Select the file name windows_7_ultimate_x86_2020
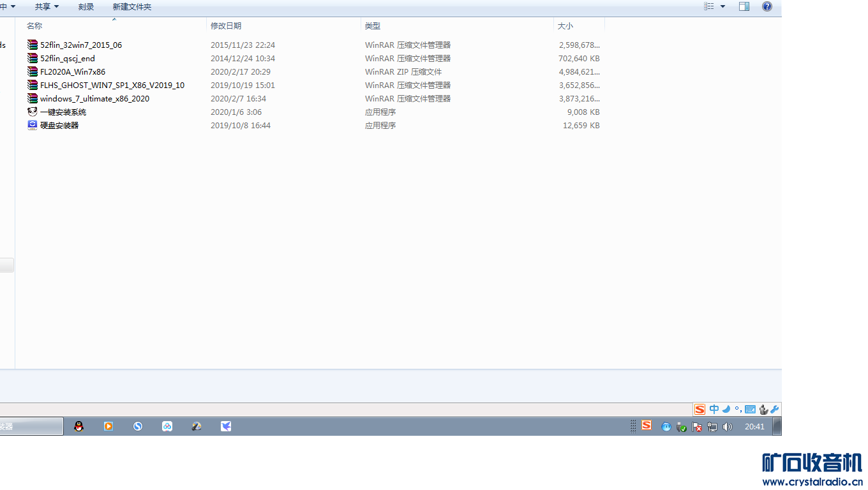 point(95,98)
